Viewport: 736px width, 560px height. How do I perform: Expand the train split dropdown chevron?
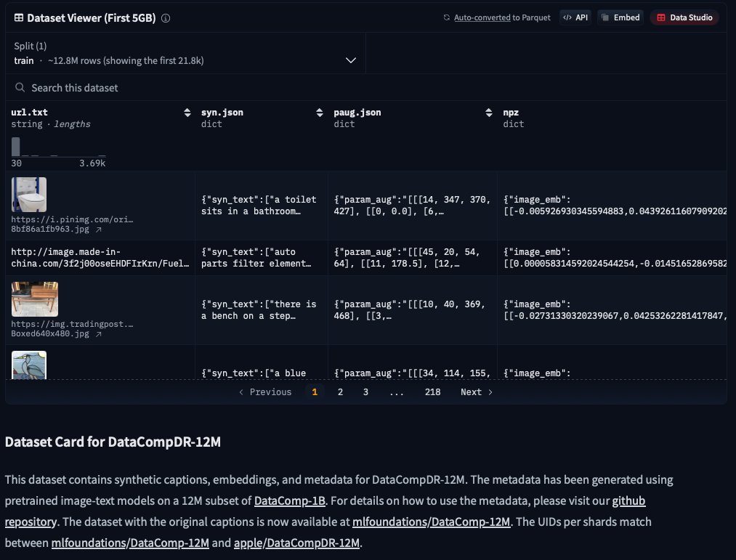351,60
